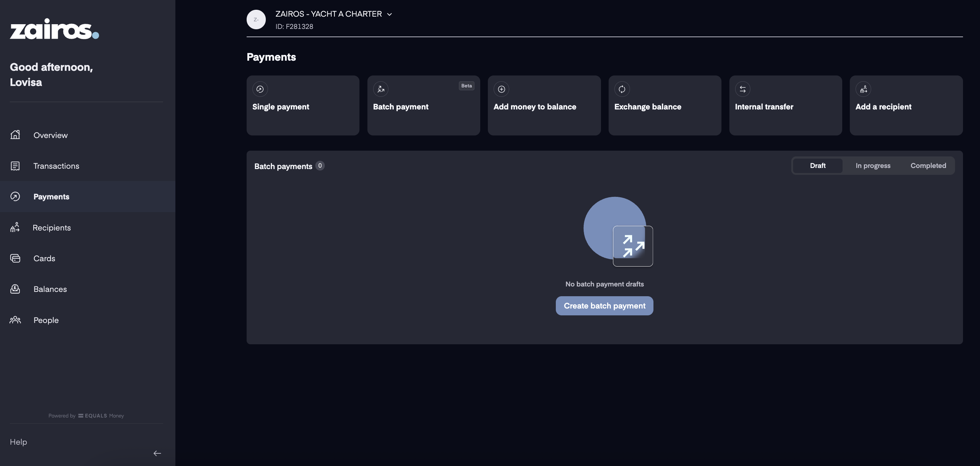Click Powered by Equals Money link

86,415
